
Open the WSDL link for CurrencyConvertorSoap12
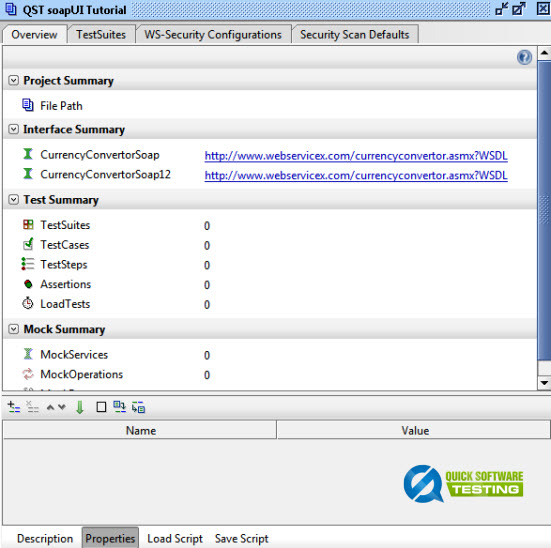356,175
